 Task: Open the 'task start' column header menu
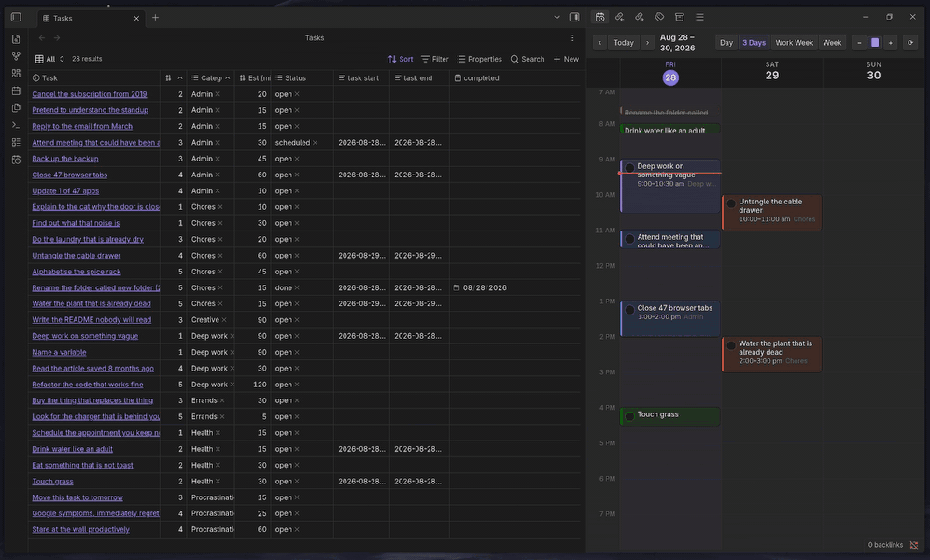[361, 77]
